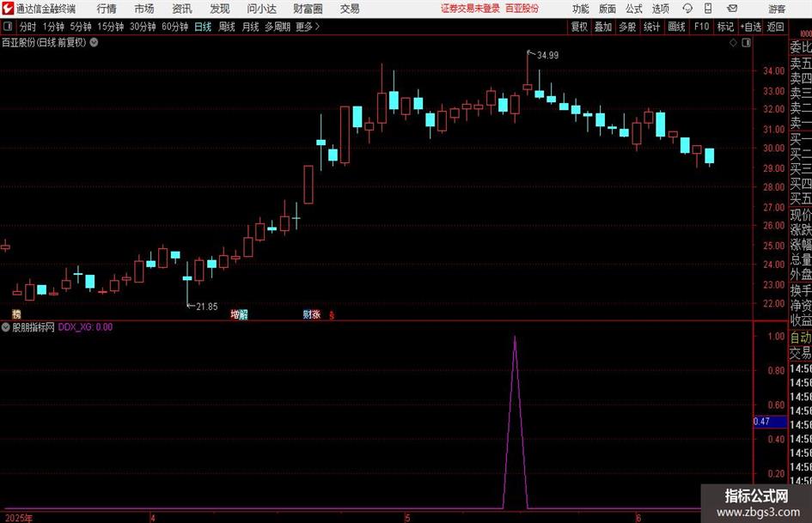
Task: Expand the 股朋指标网 indicator dropdown arrow
Action: tap(6, 327)
